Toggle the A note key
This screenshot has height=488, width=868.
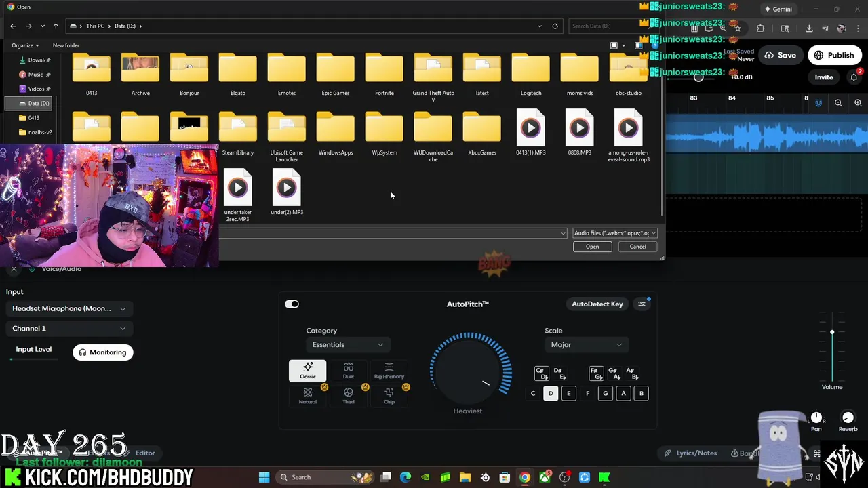[x=623, y=393]
